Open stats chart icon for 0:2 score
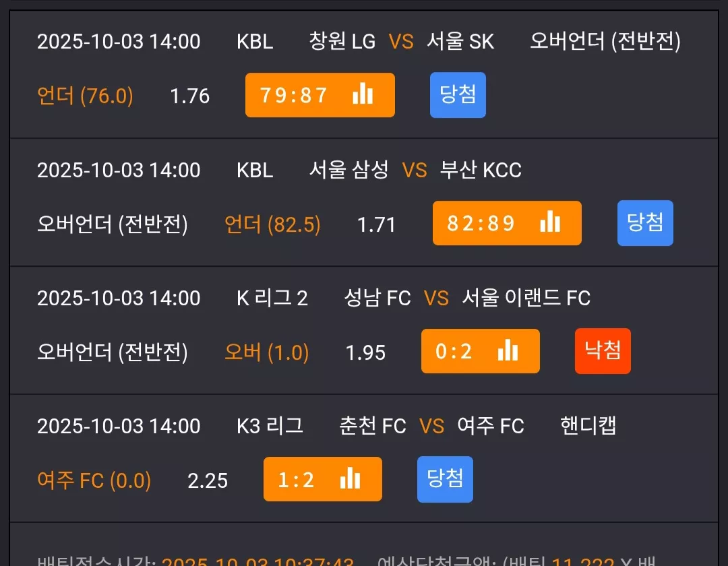 [x=508, y=350]
